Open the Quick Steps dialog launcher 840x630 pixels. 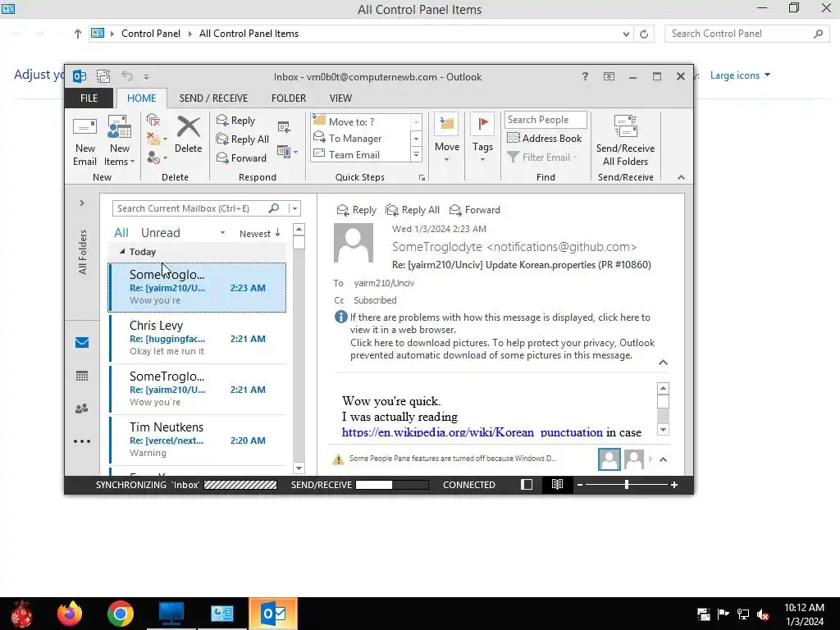(x=422, y=178)
